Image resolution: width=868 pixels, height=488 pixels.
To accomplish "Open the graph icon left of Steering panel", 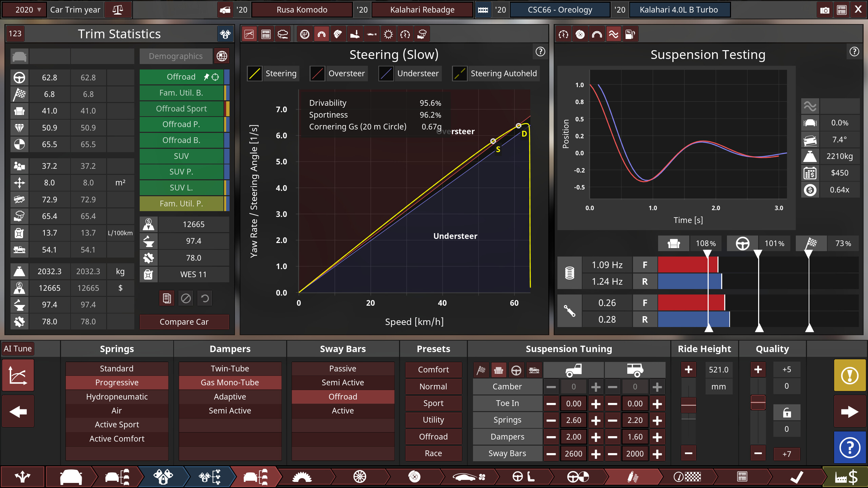I will 249,34.
